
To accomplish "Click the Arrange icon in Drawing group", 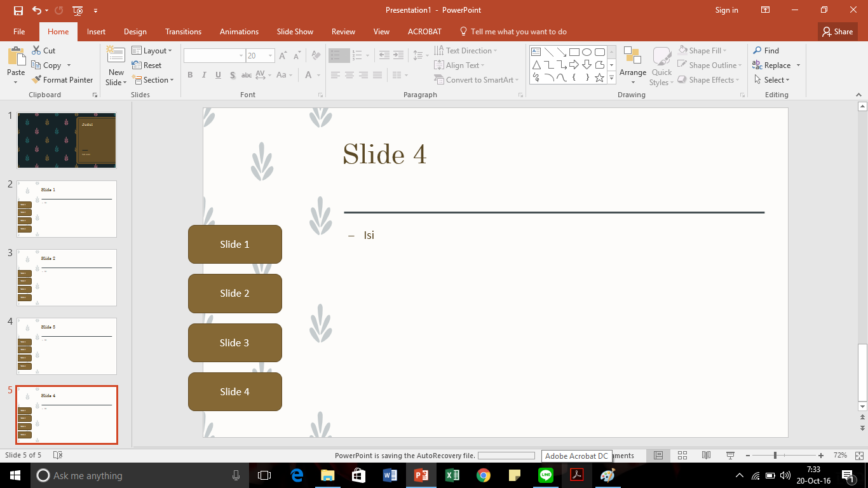I will coord(632,65).
